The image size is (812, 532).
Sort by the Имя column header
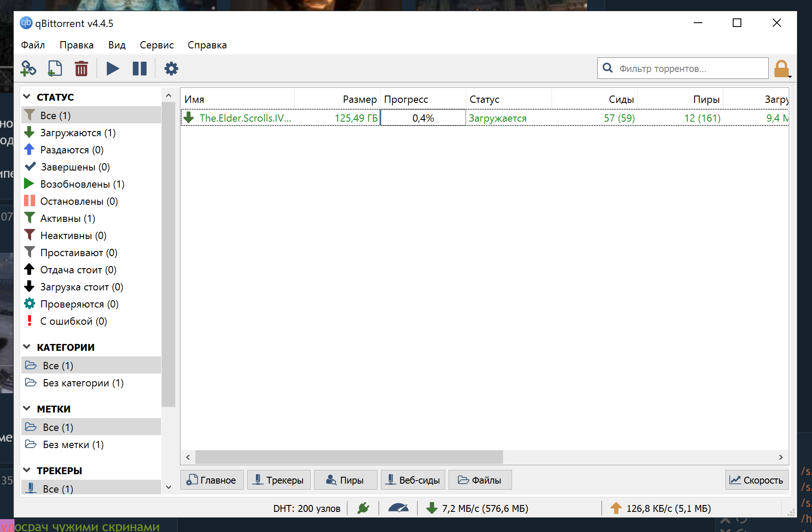tap(238, 99)
